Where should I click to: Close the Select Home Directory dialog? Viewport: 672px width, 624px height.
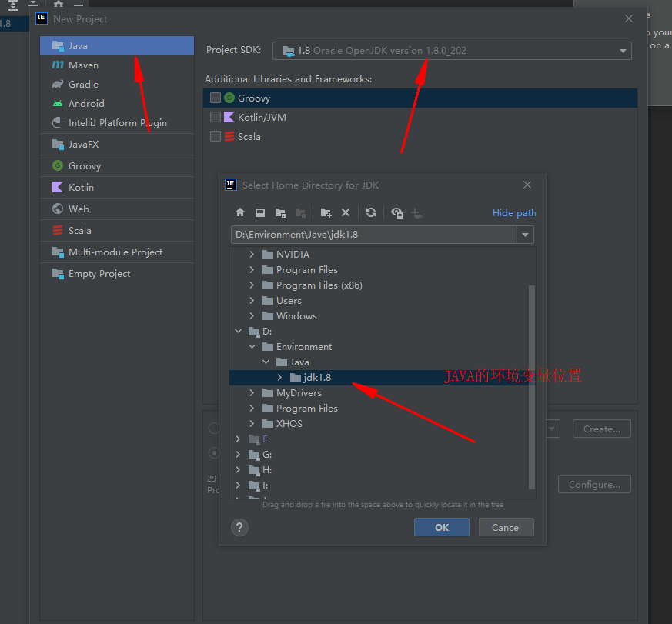click(527, 185)
